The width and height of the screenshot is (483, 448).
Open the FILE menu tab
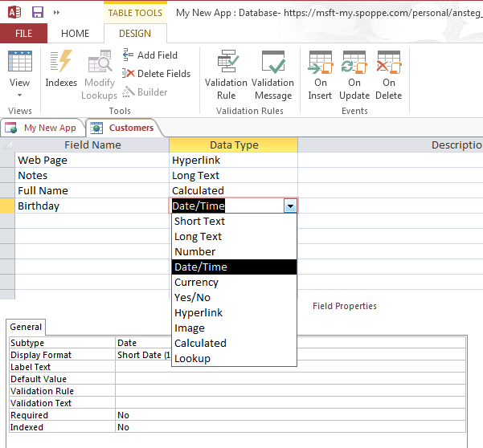(23, 34)
